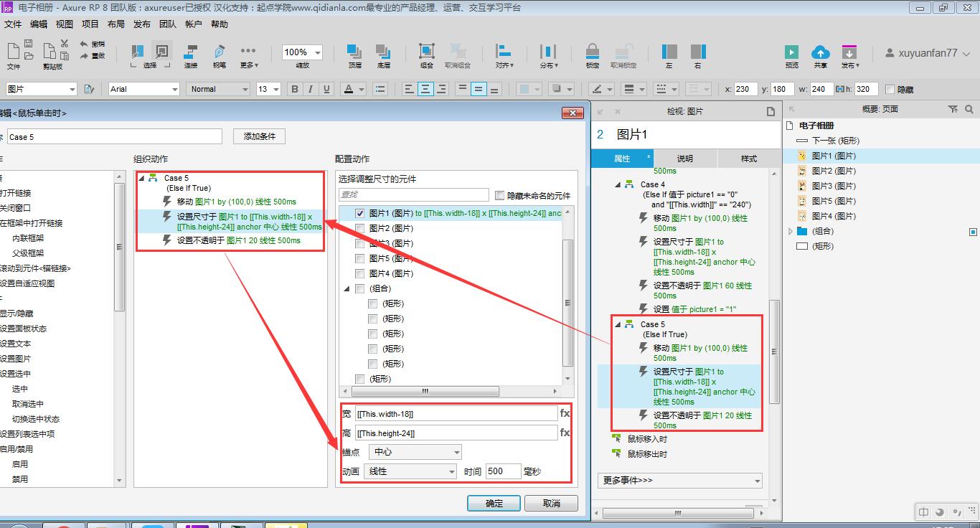Collapse Case 4 in inspector panel
This screenshot has height=528, width=980.
tap(618, 184)
